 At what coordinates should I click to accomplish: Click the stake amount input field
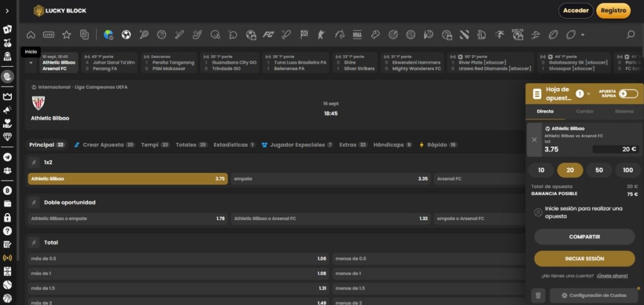tap(615, 149)
